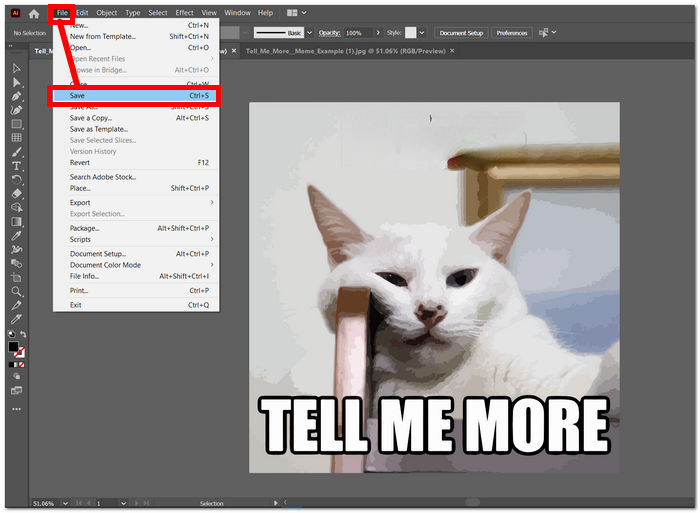
Task: Open the Edit menu
Action: (x=82, y=13)
